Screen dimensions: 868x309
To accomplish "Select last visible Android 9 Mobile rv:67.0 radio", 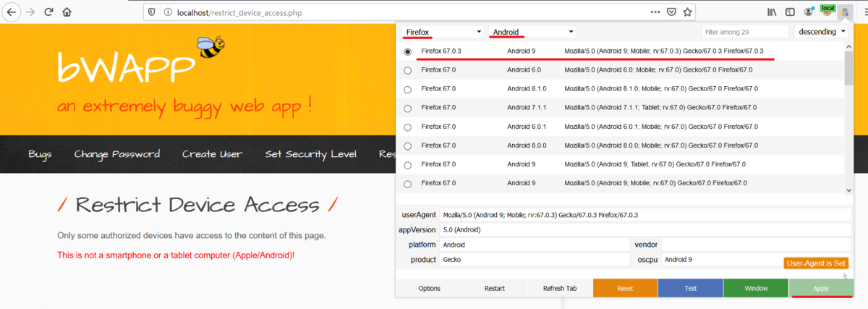I will click(x=407, y=184).
